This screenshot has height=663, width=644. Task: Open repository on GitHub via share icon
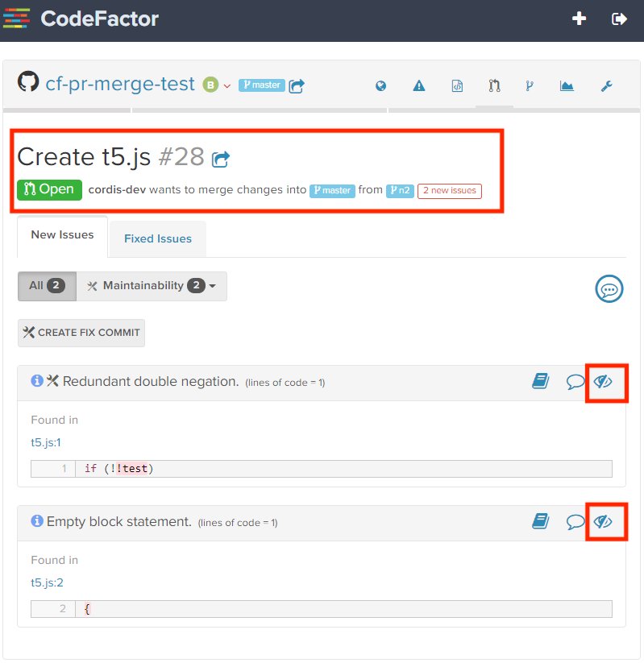tap(297, 86)
